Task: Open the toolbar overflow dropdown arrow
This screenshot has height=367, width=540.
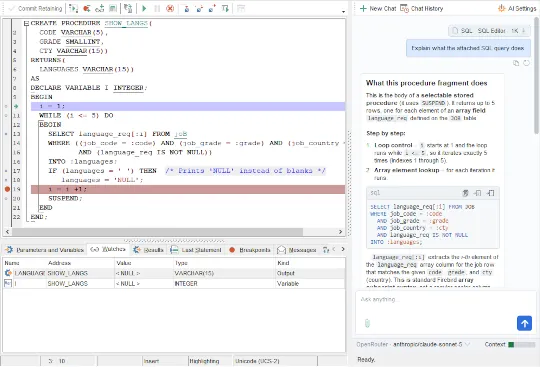Action: (343, 11)
